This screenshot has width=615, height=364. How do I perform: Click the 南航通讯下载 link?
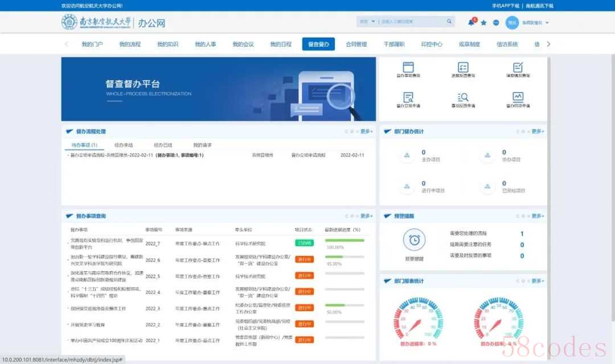click(539, 6)
